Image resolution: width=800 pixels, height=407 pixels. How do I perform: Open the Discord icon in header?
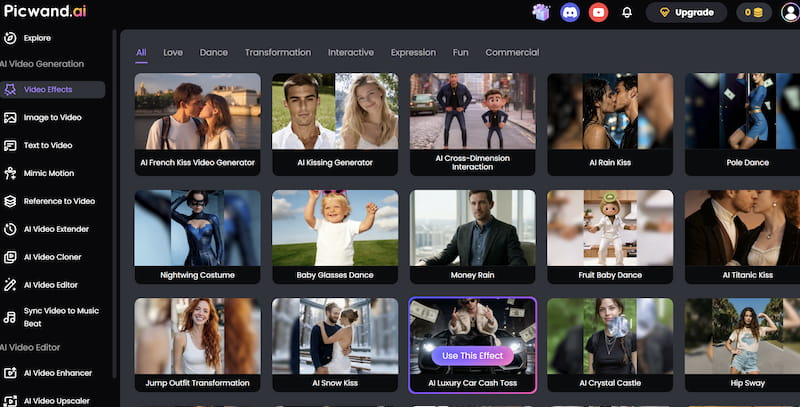[569, 12]
